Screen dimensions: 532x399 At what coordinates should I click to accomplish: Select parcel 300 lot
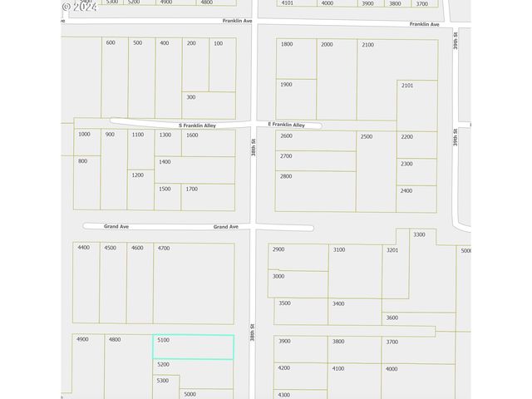pos(209,104)
